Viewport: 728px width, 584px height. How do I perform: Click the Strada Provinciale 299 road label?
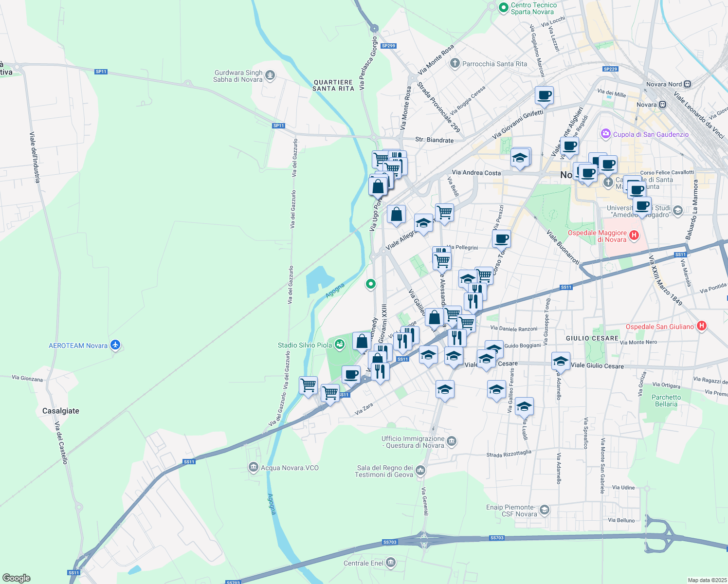pos(438,107)
